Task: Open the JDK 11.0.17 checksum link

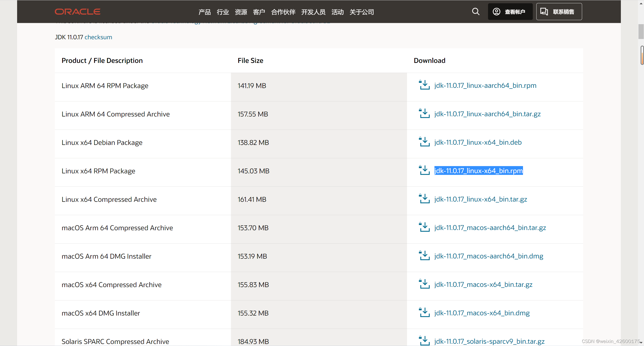Action: click(98, 37)
